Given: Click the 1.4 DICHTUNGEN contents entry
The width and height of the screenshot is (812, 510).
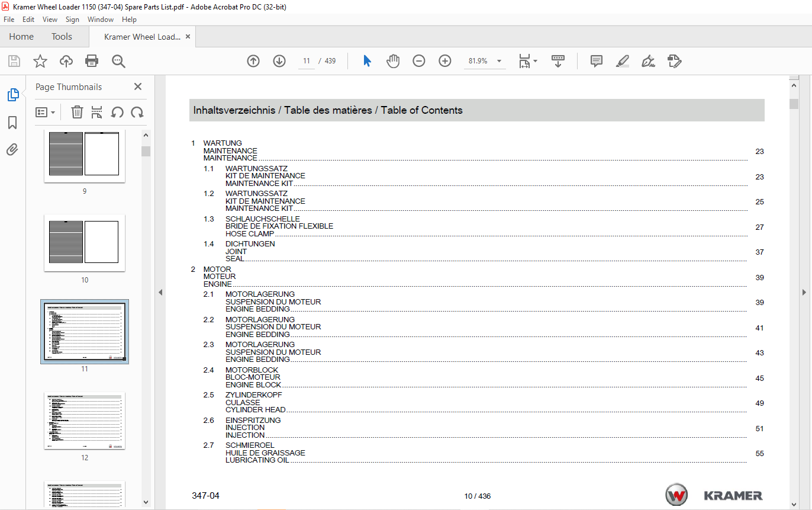Looking at the screenshot, I should [x=484, y=251].
